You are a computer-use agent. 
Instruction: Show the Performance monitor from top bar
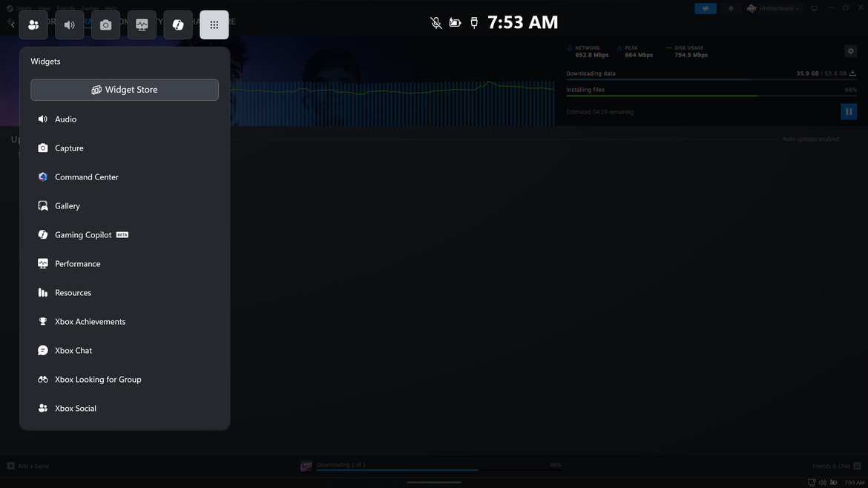pyautogui.click(x=142, y=25)
